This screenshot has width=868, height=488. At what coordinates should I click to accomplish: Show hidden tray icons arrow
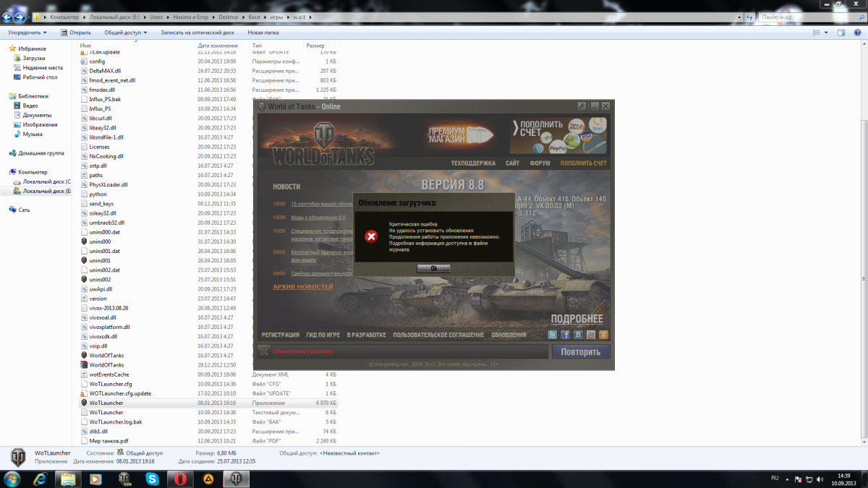coord(788,479)
